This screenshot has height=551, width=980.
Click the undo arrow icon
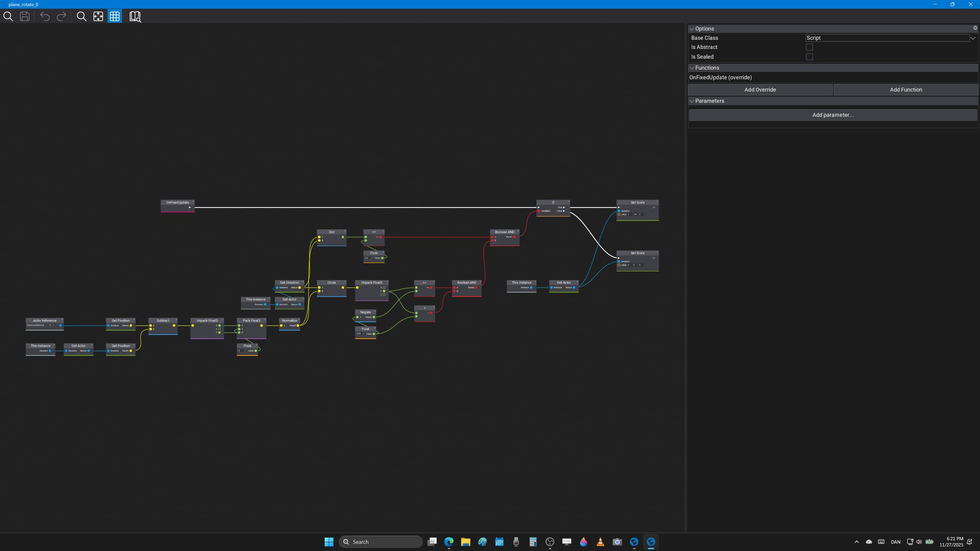[x=45, y=16]
